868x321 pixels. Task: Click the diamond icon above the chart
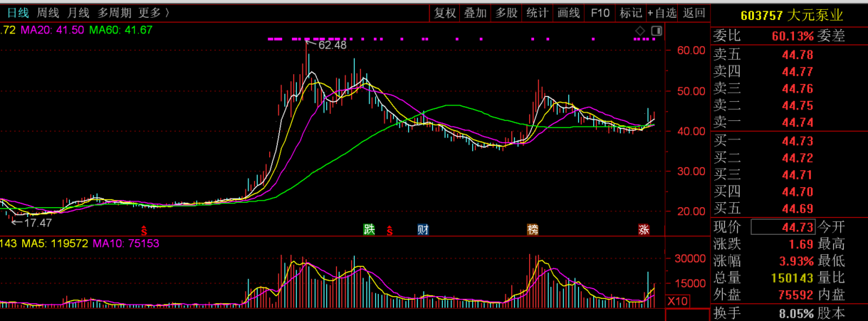click(x=639, y=31)
